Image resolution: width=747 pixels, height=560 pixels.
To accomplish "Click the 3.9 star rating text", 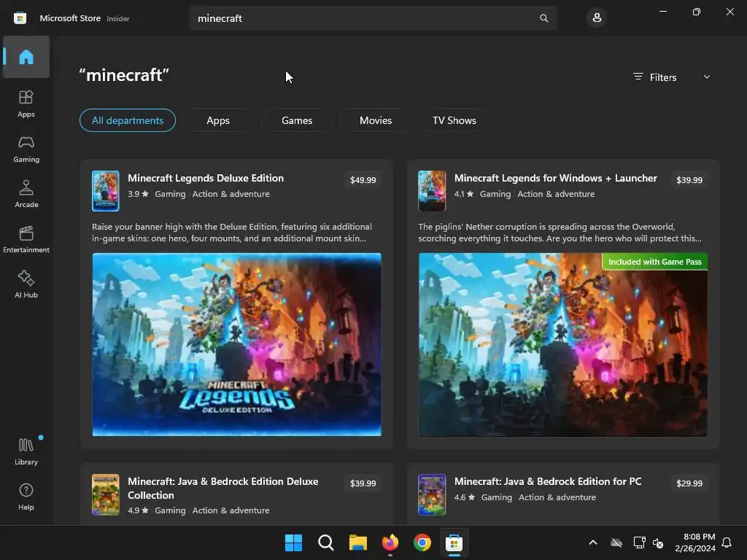I will (x=138, y=194).
